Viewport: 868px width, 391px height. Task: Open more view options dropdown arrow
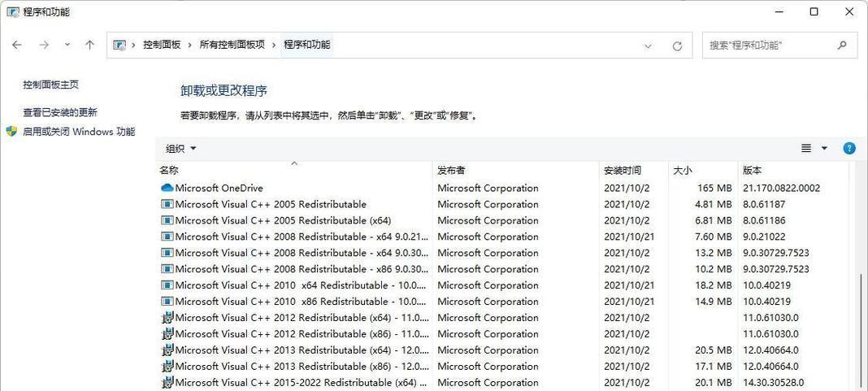coord(824,148)
